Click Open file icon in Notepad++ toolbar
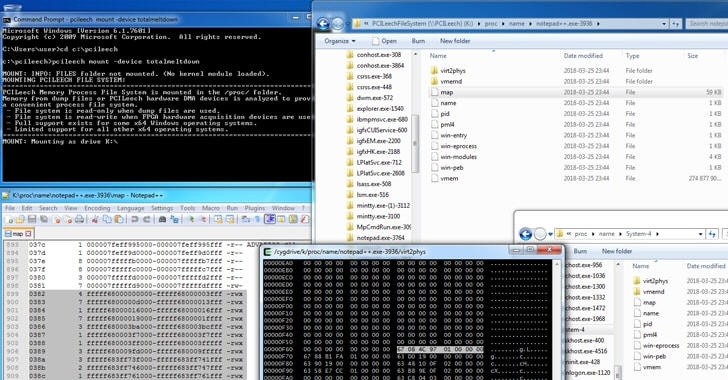The width and height of the screenshot is (728, 380). coord(20,219)
